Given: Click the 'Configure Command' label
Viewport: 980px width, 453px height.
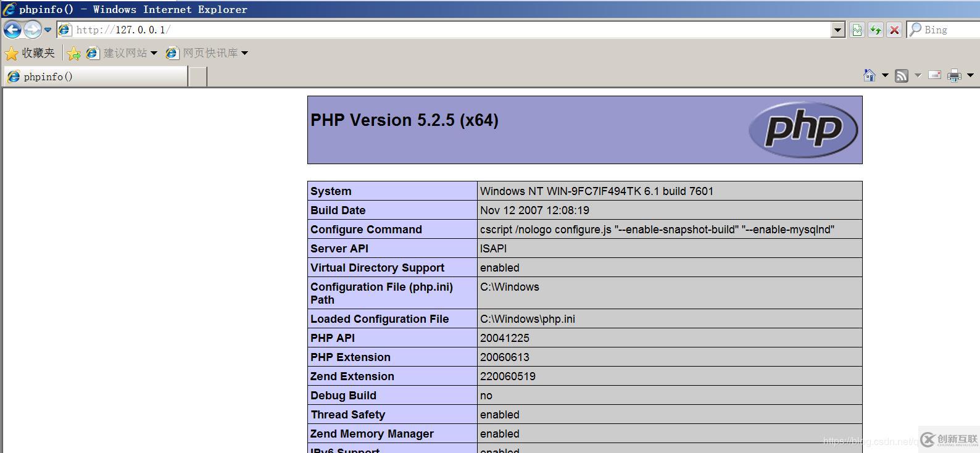Looking at the screenshot, I should (x=366, y=230).
